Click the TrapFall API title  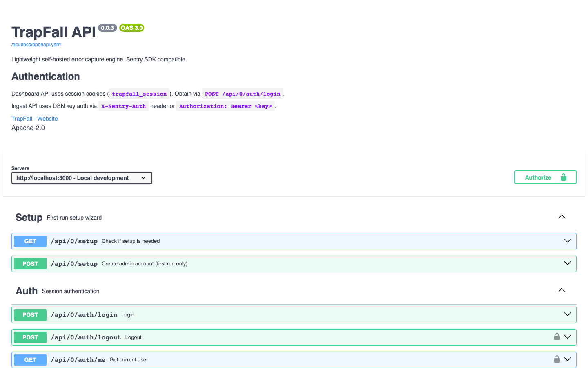[53, 32]
